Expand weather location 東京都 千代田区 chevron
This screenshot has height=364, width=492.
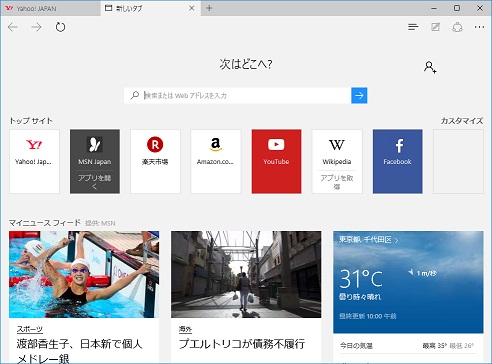point(396,240)
